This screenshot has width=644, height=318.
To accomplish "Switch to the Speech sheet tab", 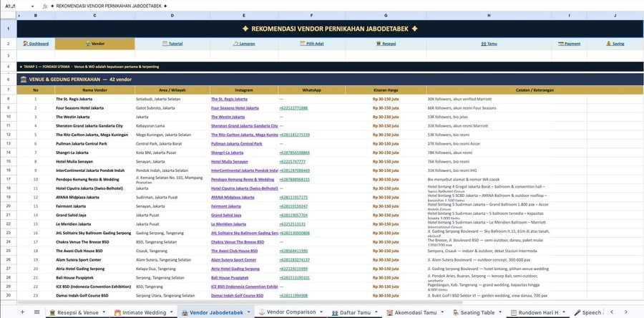I will (x=587, y=312).
